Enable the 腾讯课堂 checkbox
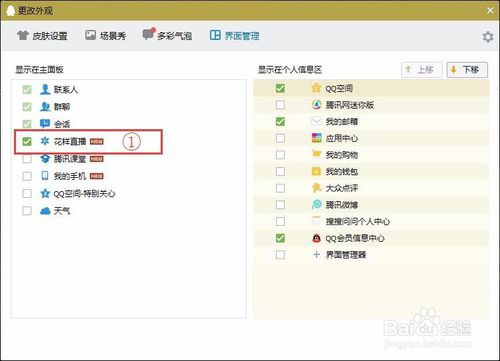This screenshot has width=500, height=361. [27, 159]
